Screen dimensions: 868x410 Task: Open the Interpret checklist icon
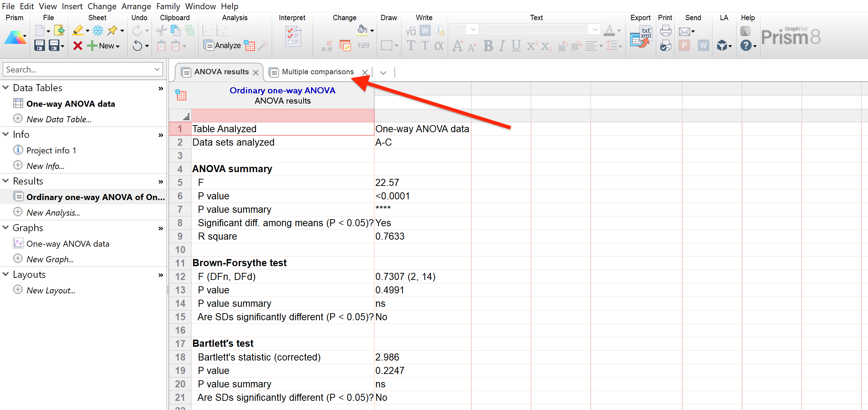pos(293,37)
